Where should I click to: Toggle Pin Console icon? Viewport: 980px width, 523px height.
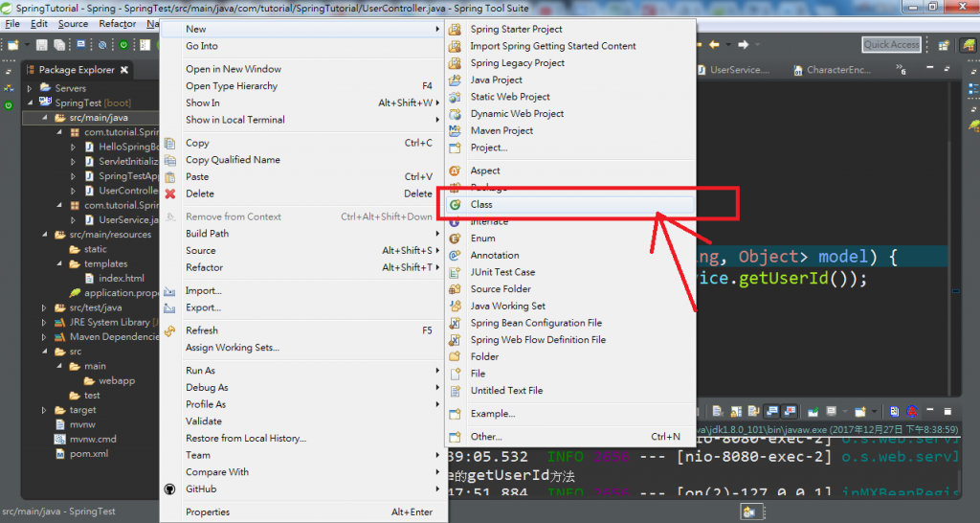pos(813,411)
